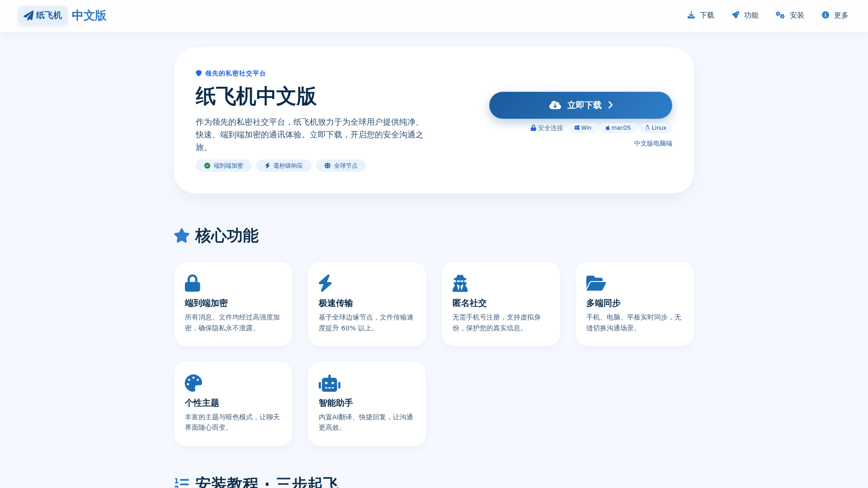Image resolution: width=868 pixels, height=488 pixels.
Task: Click the robot icon on 智能助手 card
Action: (330, 383)
